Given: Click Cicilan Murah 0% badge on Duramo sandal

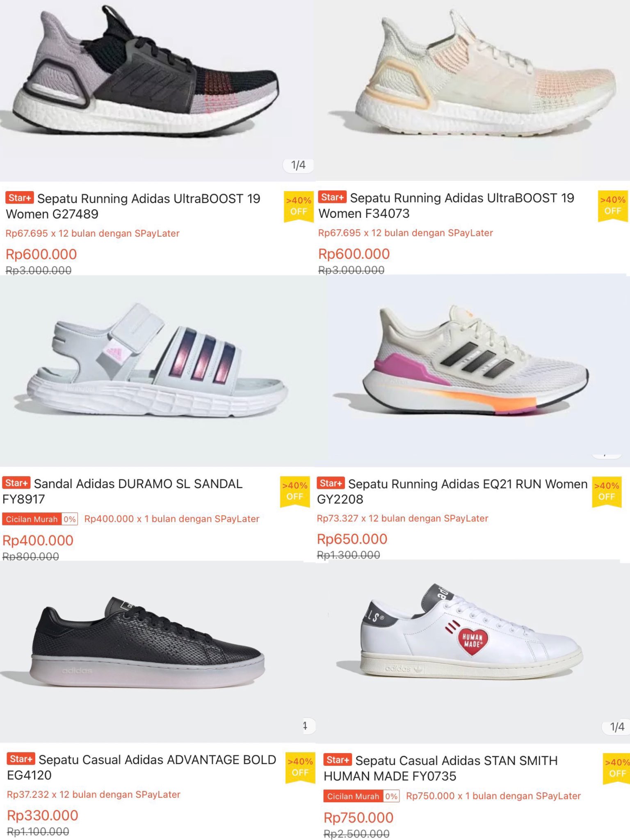Looking at the screenshot, I should (x=40, y=519).
